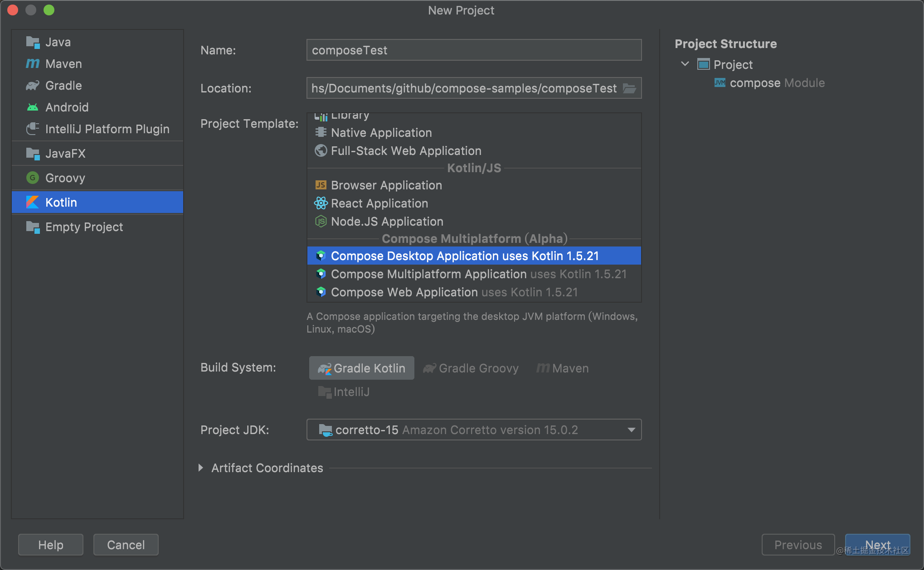Click the project Name input field
The image size is (924, 570).
point(473,50)
